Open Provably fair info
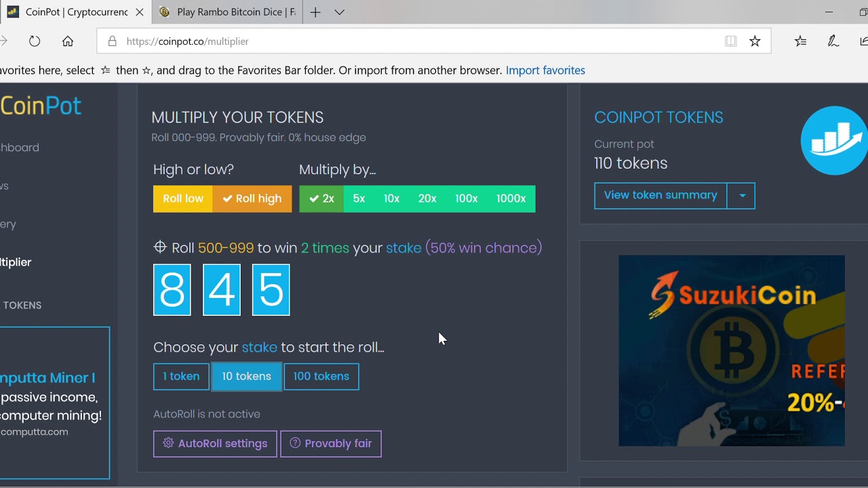Image resolution: width=868 pixels, height=488 pixels. pyautogui.click(x=331, y=444)
